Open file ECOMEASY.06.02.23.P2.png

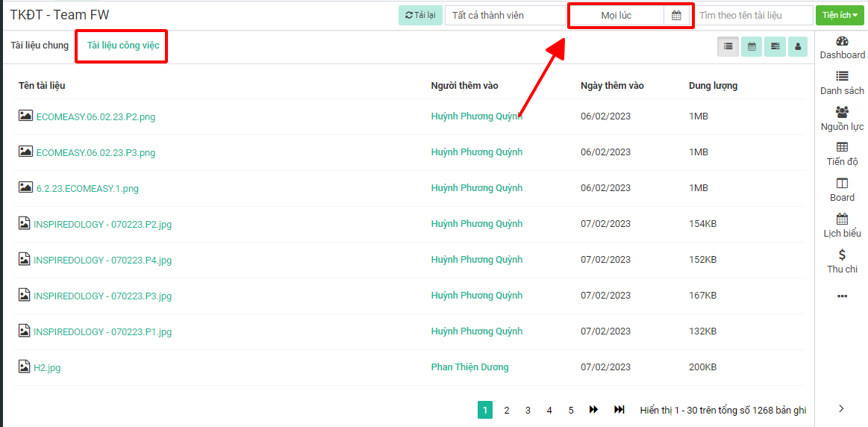[96, 116]
